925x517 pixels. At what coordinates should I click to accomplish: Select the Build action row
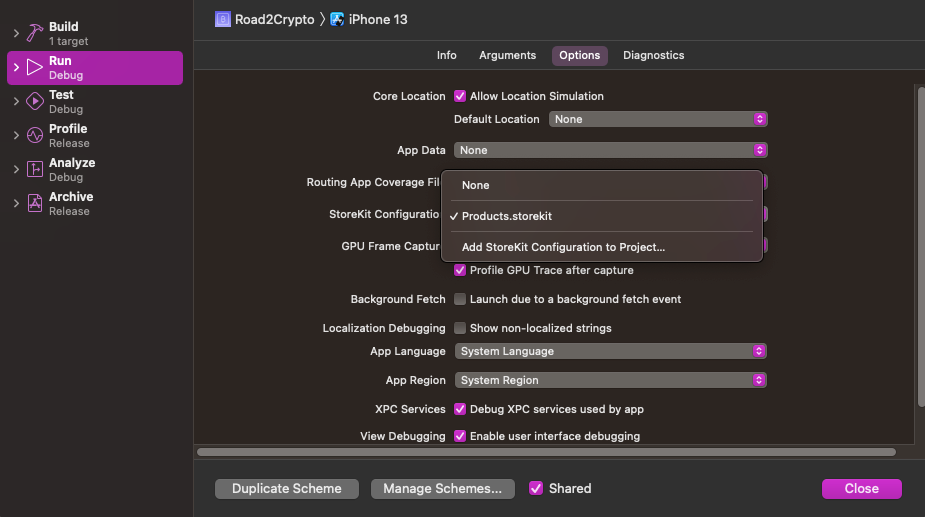click(x=95, y=34)
